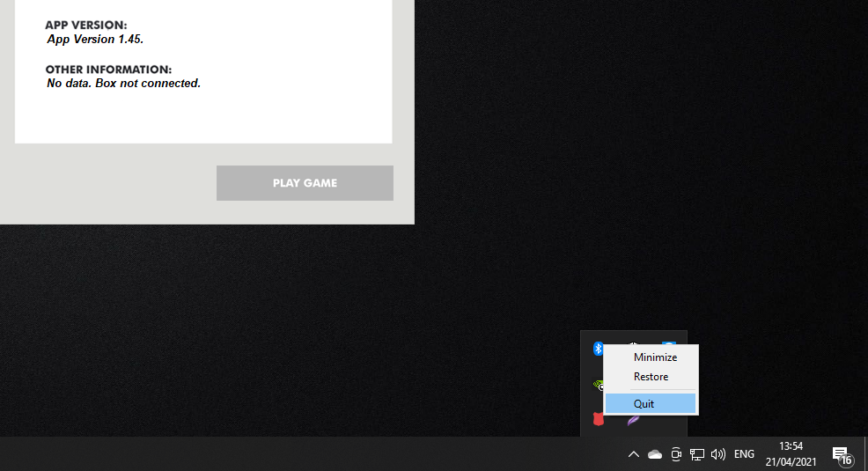Image resolution: width=868 pixels, height=471 pixels.
Task: Click the green NVIDIA tray icon
Action: pyautogui.click(x=598, y=384)
